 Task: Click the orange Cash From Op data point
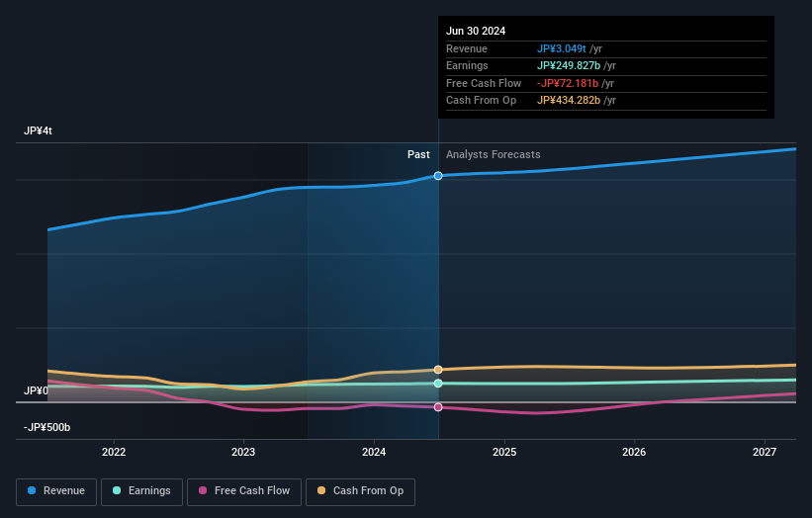(438, 370)
